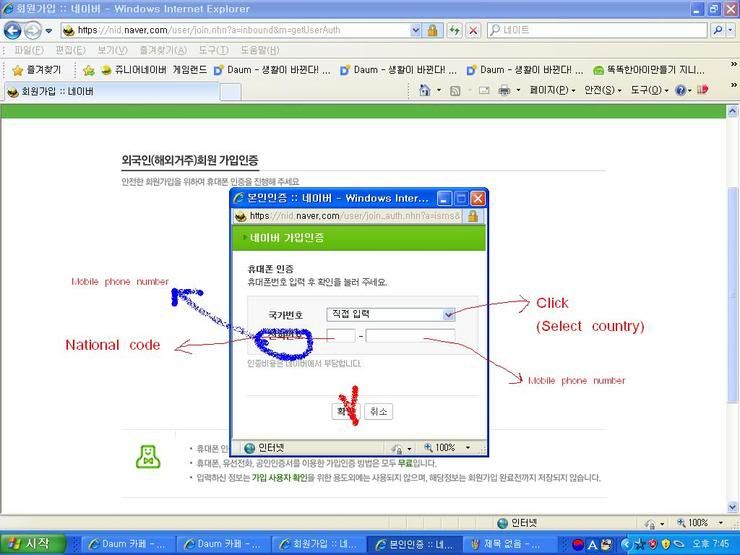Screen dimensions: 740x555
Task: Open the recent pages dropdown beside Forward
Action: 49,31
